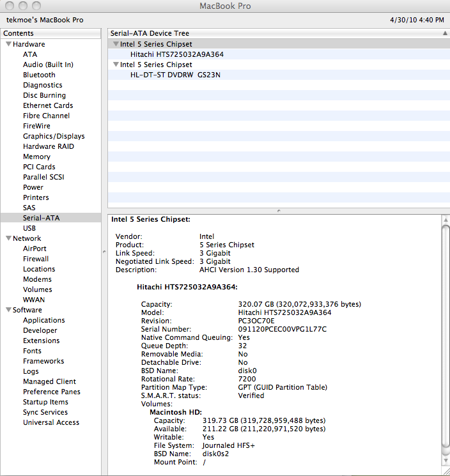The height and width of the screenshot is (476, 450).
Task: Select Frameworks
Action: point(43,361)
